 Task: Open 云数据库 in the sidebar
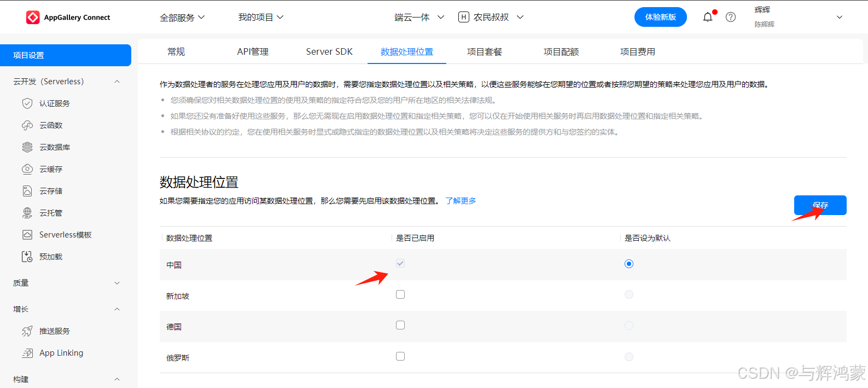tap(55, 147)
